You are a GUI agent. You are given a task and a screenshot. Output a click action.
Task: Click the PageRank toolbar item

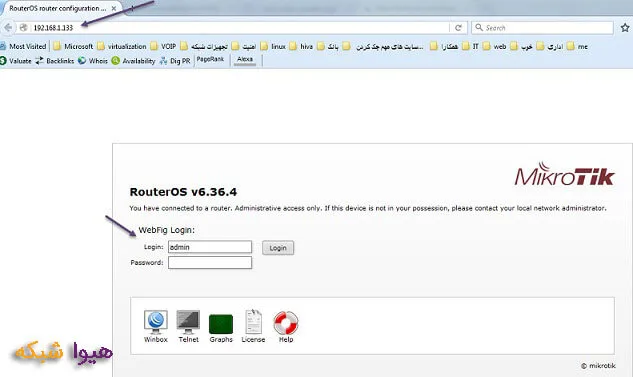pyautogui.click(x=210, y=59)
